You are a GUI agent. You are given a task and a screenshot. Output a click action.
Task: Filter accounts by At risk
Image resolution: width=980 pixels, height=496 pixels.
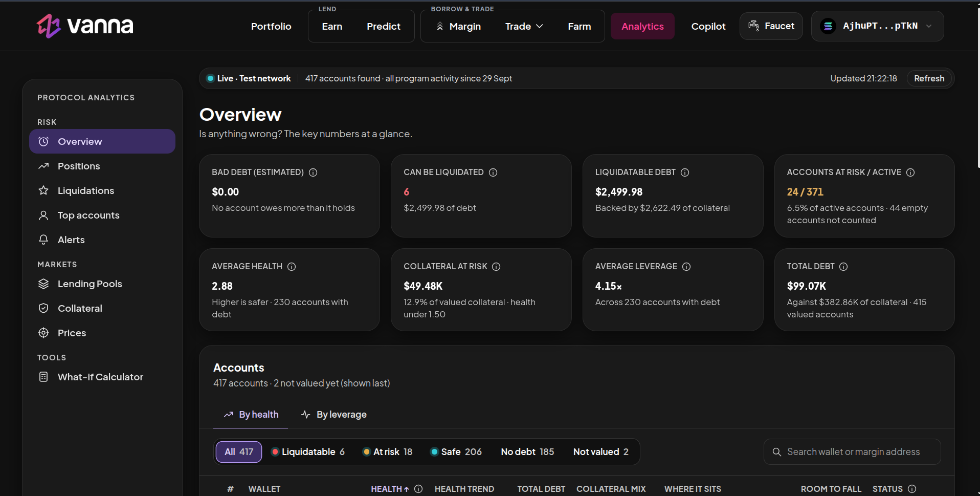[x=387, y=452]
